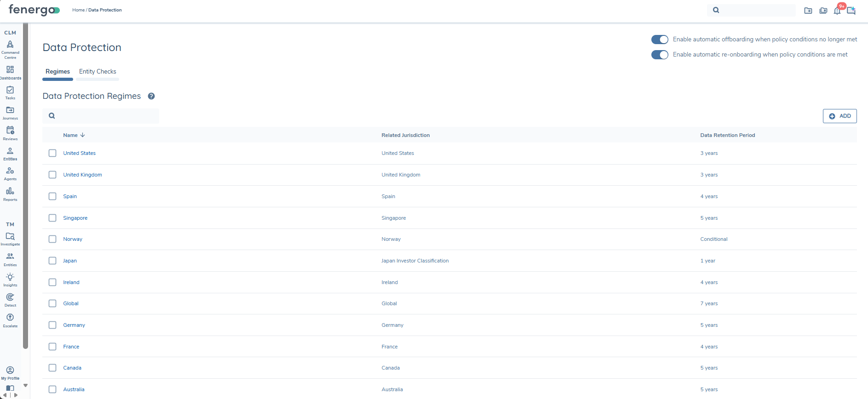Viewport: 868px width, 399px height.
Task: Sort by the Name column arrow
Action: coord(83,135)
